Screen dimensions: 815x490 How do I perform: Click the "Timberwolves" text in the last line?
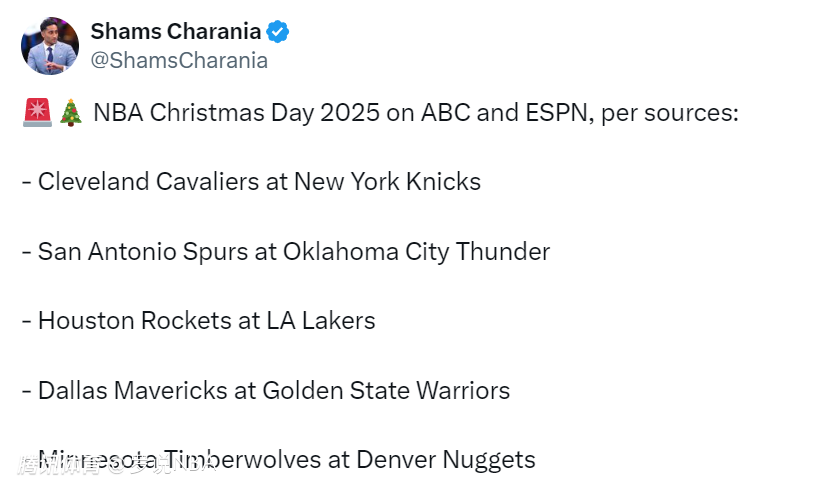(x=243, y=460)
